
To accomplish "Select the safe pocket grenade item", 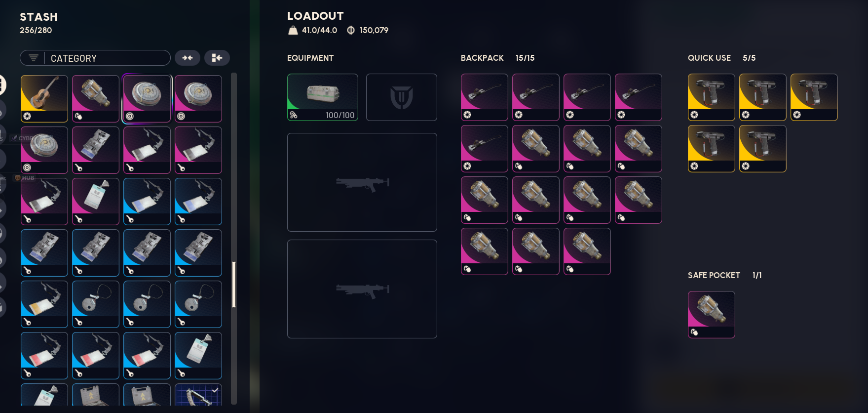I will point(712,315).
